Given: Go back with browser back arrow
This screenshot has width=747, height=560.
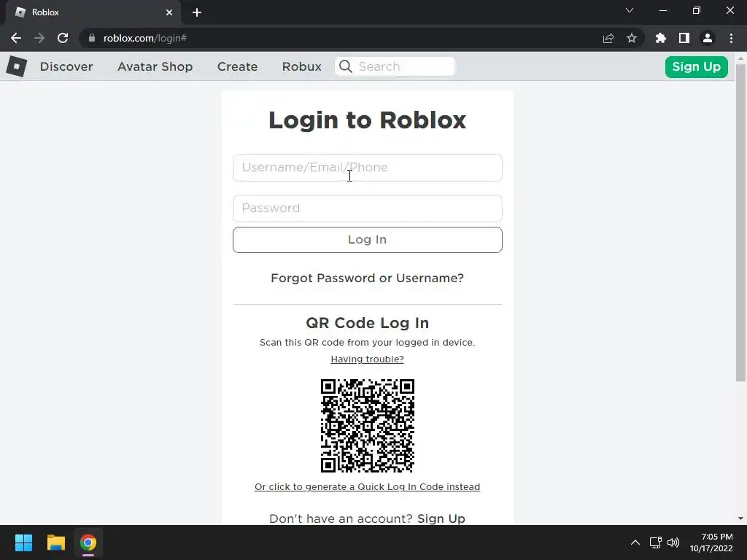Looking at the screenshot, I should coord(16,38).
